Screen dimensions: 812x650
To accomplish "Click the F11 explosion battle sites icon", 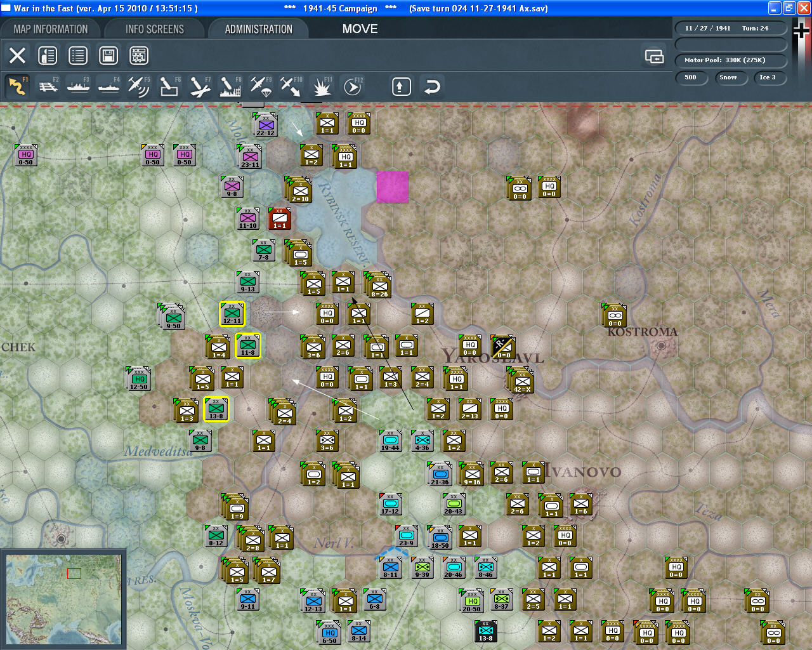I will 322,86.
